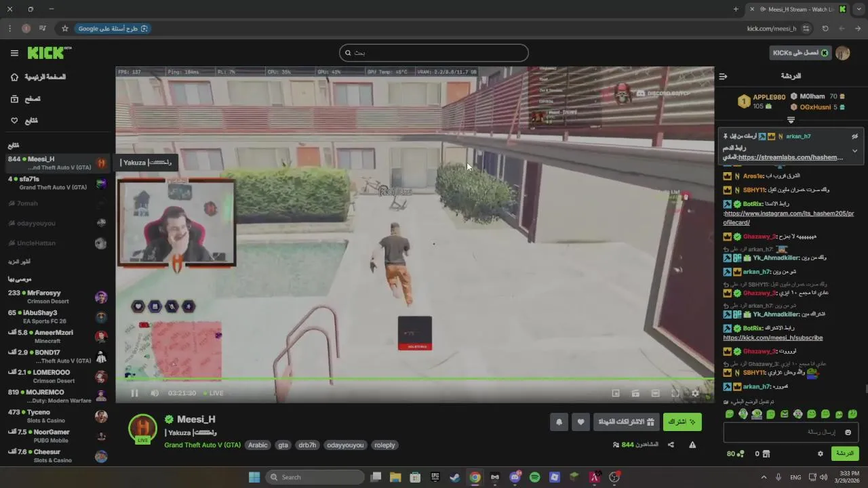Open the offline 7omah channel
Viewport: 868px width, 488px height.
[58, 203]
